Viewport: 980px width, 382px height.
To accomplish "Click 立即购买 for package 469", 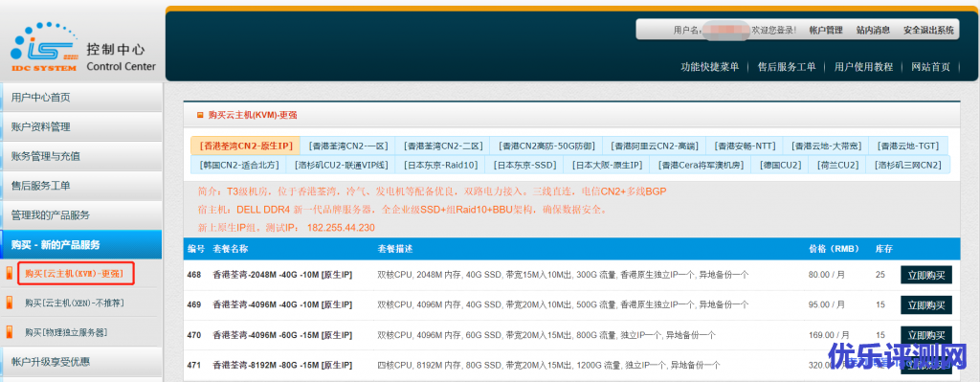I will coord(926,304).
